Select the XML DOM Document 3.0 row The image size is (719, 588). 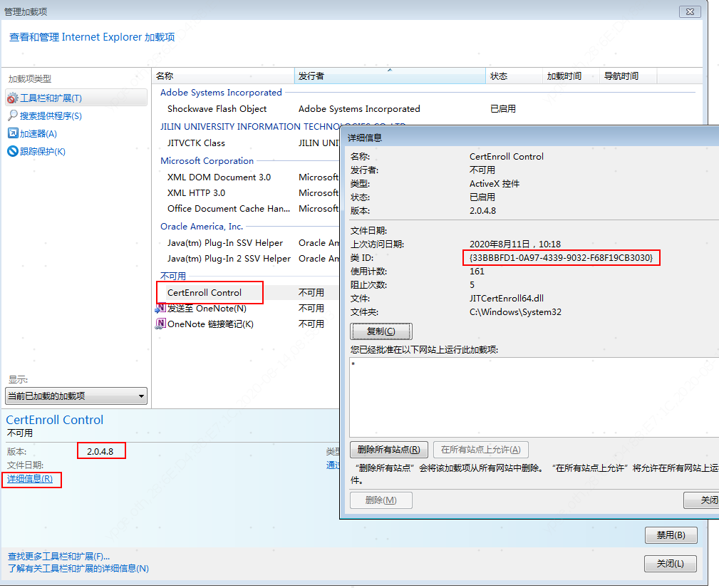click(219, 177)
